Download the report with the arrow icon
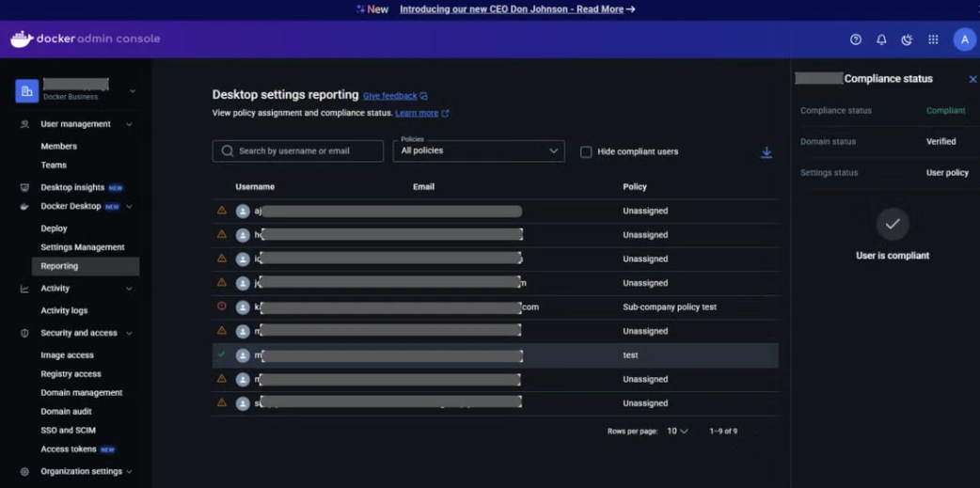The width and height of the screenshot is (980, 488). point(767,152)
